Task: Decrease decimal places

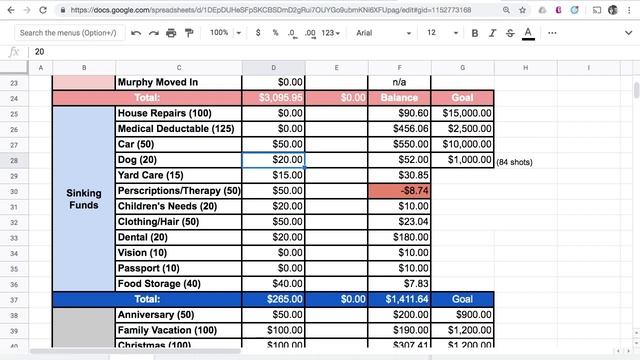Action: click(x=292, y=33)
